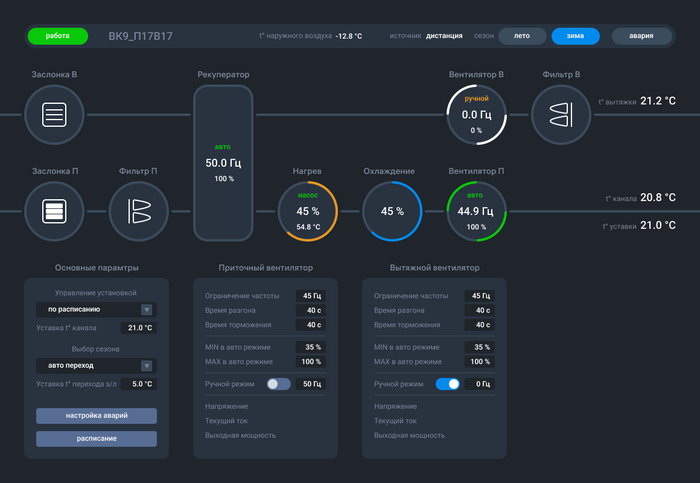Switch season to лето
The width and height of the screenshot is (700, 483).
pos(522,36)
